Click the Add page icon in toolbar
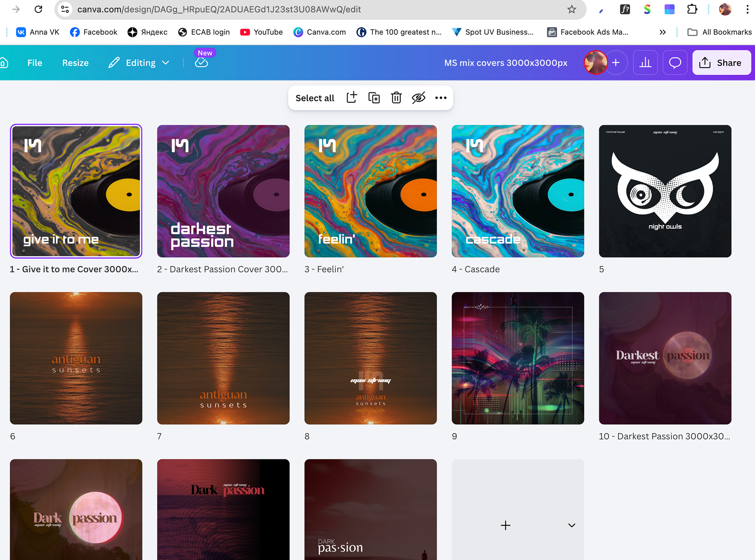 tap(352, 98)
